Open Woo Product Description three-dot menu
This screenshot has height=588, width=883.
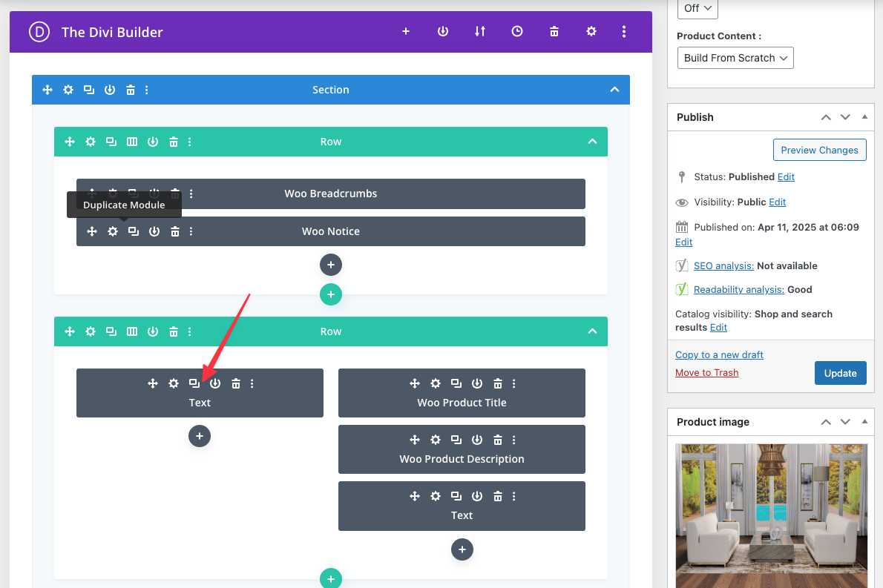[513, 440]
